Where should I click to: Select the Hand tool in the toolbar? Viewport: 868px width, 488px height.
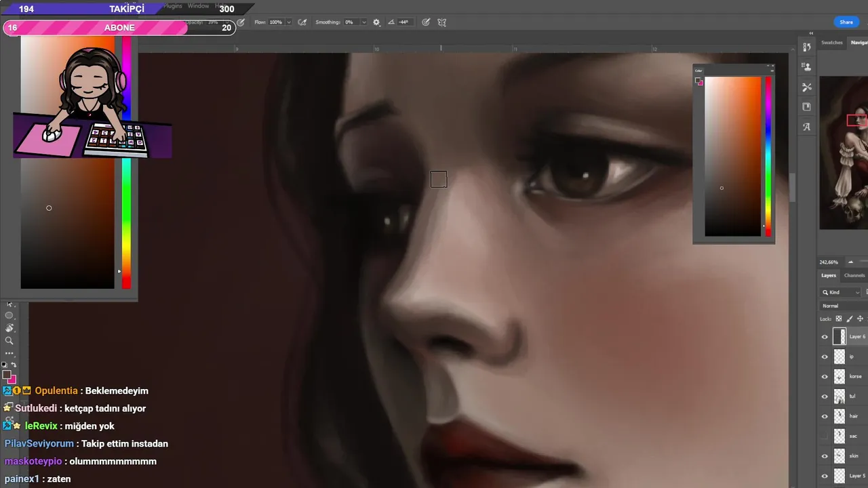click(9, 328)
